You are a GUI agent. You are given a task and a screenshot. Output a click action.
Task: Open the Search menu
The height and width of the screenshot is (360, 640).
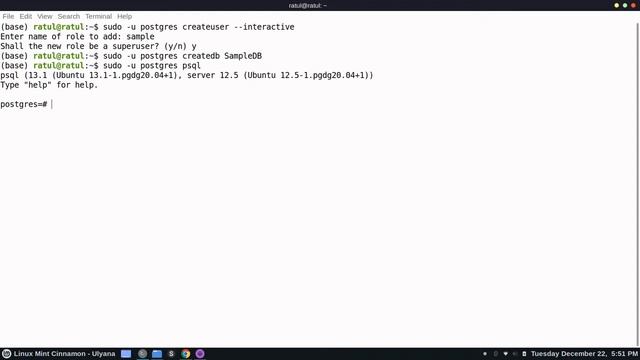coord(69,16)
